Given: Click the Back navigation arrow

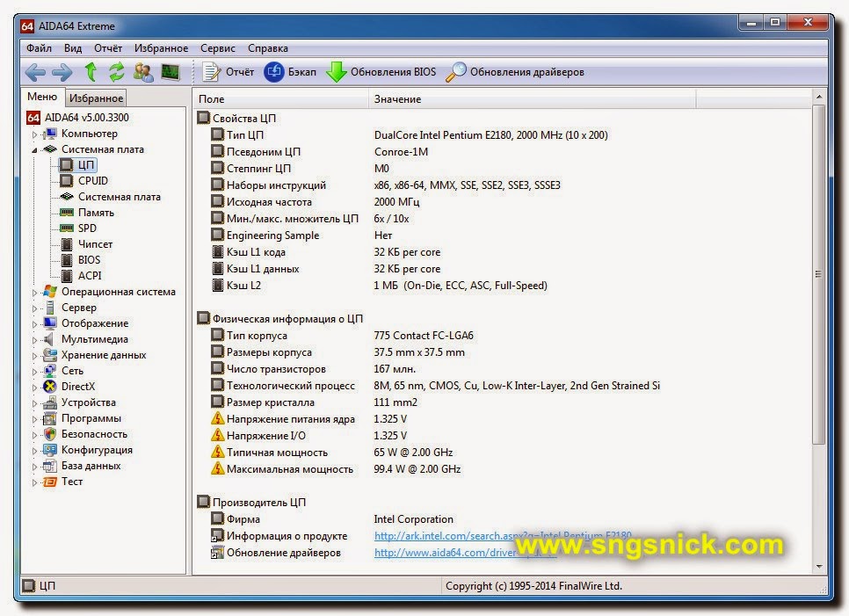Looking at the screenshot, I should 35,72.
